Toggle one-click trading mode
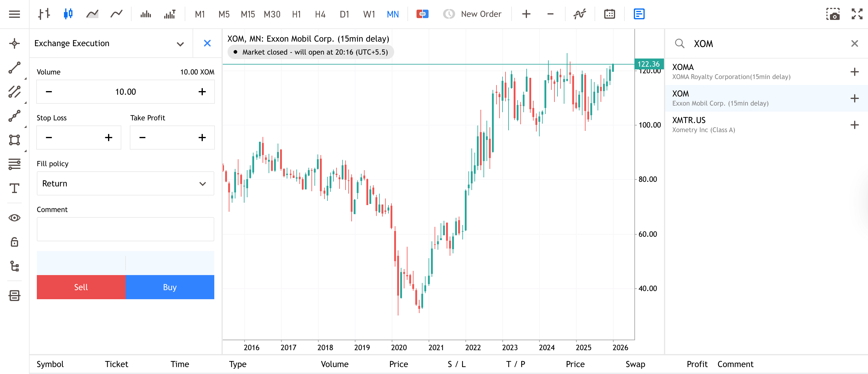 [423, 14]
